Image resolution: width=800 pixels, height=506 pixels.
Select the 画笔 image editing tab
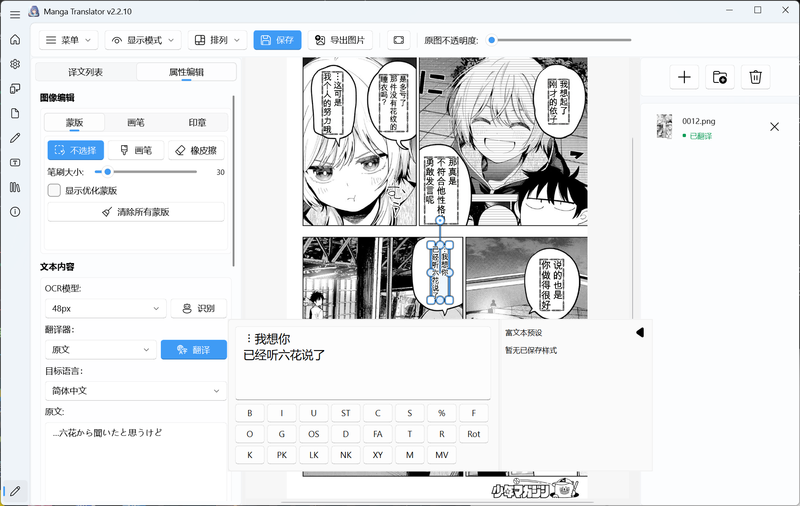click(x=136, y=122)
